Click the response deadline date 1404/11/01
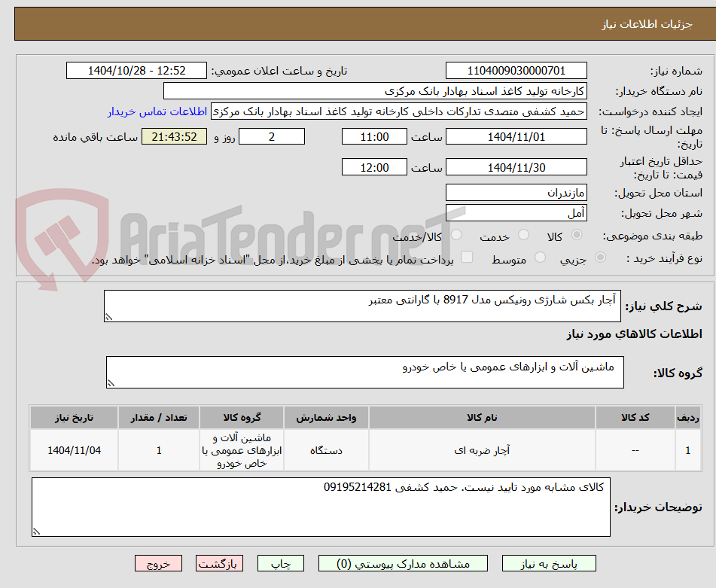Screen dimensions: 716x588 (x=516, y=136)
